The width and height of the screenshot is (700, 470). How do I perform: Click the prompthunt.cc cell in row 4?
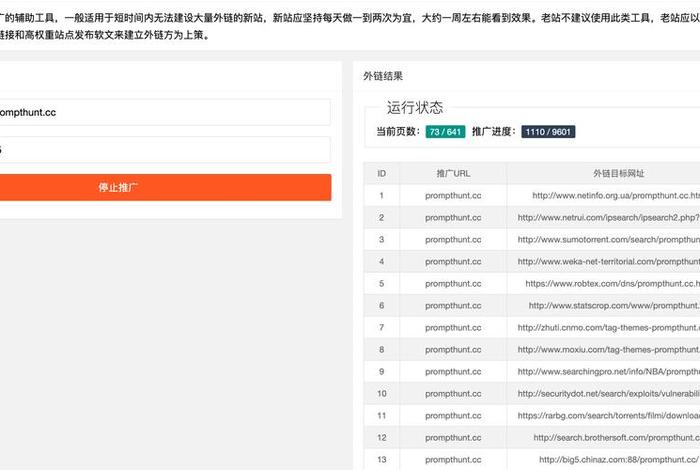point(453,262)
